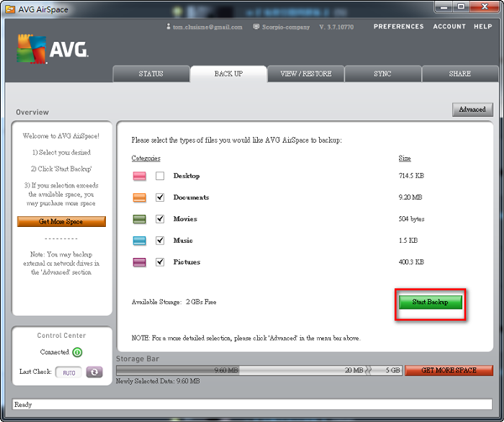Open the HELP menu
The height and width of the screenshot is (422, 504).
pos(483,26)
